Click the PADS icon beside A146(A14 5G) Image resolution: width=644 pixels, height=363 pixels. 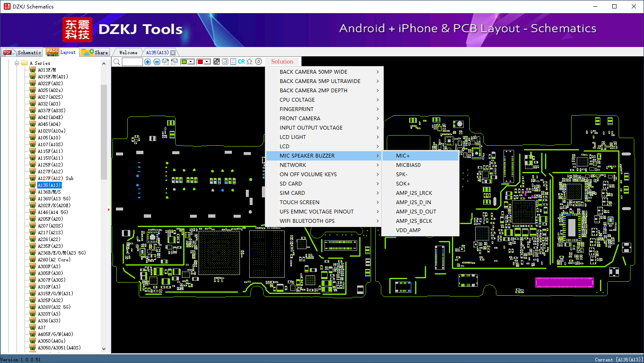pyautogui.click(x=33, y=212)
